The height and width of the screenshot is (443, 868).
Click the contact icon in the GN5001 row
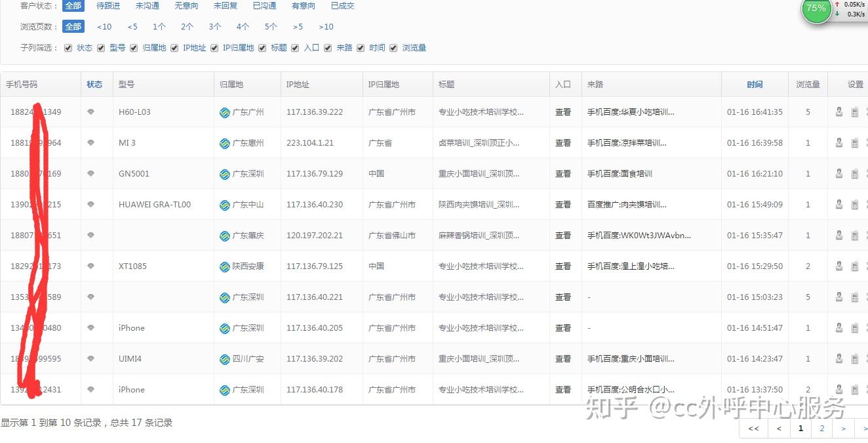839,173
